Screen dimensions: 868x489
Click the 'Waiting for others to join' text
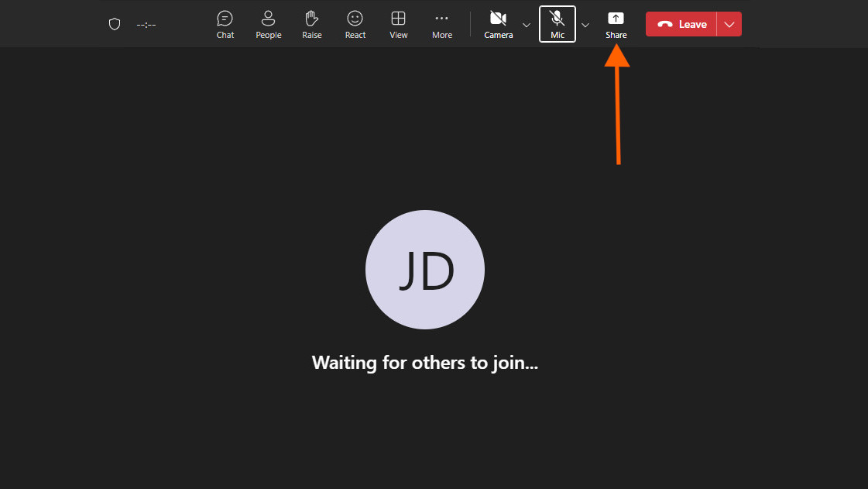[x=424, y=362]
